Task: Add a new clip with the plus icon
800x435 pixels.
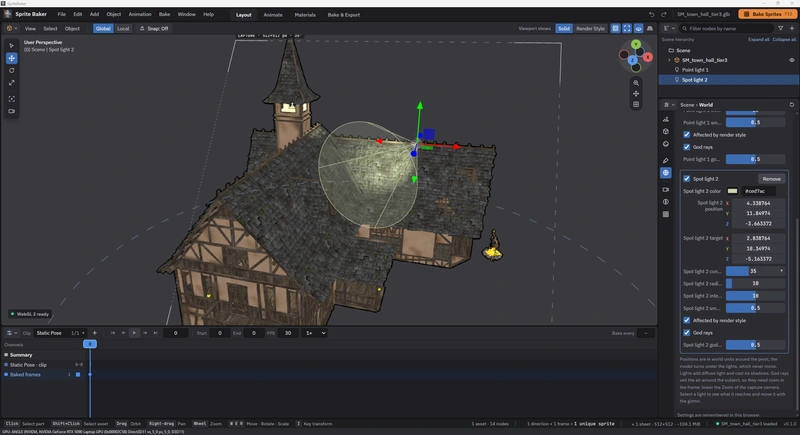Action: (x=94, y=333)
